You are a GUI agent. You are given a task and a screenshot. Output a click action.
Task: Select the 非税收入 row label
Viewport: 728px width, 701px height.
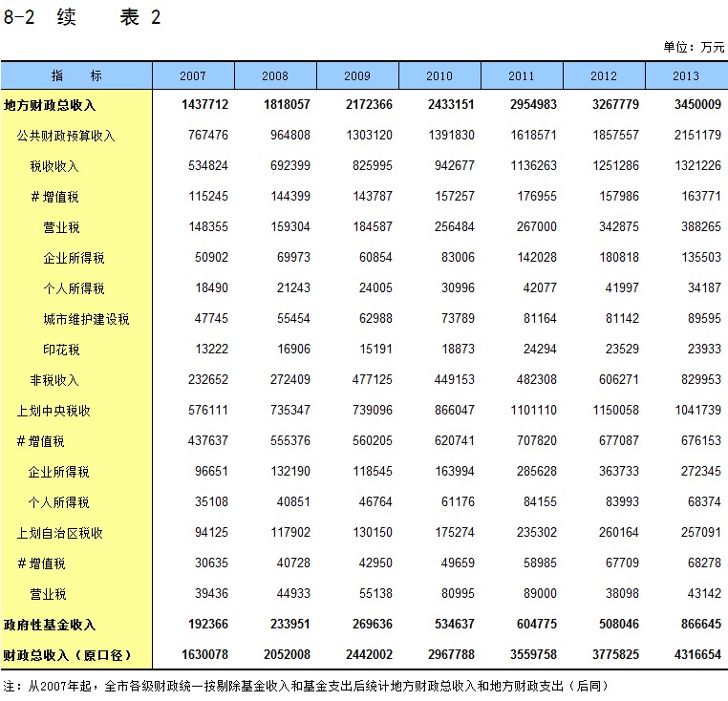54,380
